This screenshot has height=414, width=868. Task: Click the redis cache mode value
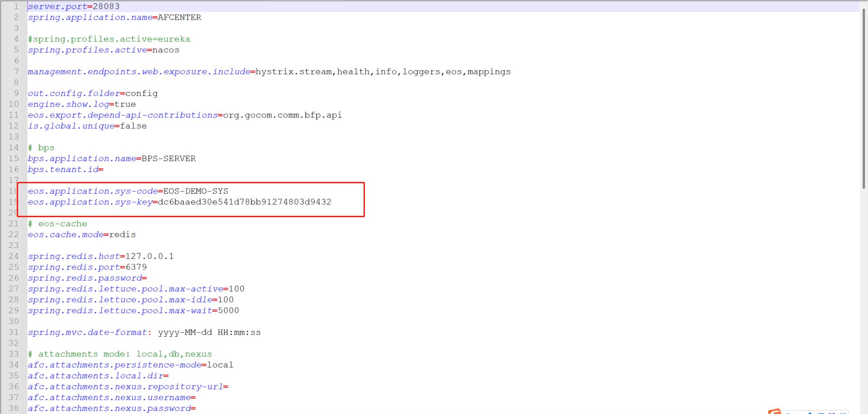coord(122,234)
